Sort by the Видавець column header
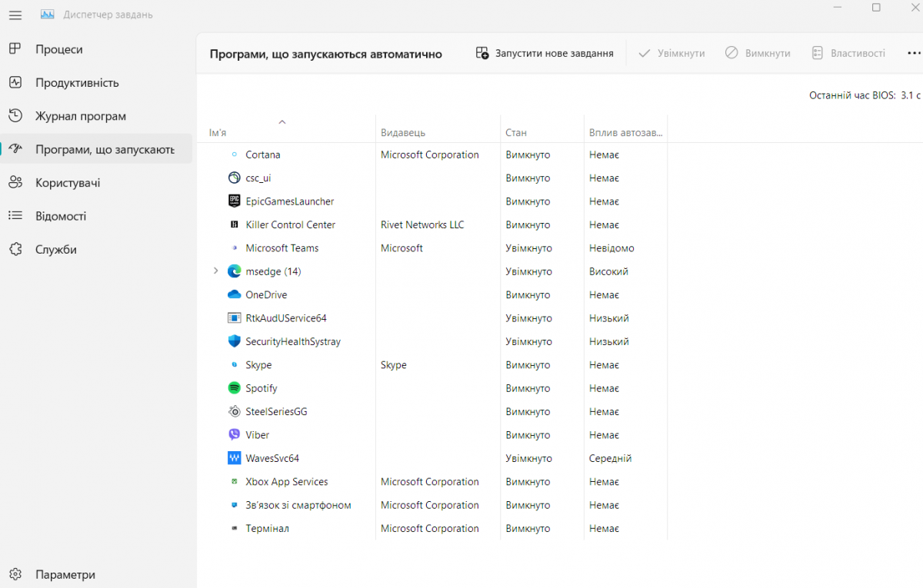923x588 pixels. (x=403, y=133)
